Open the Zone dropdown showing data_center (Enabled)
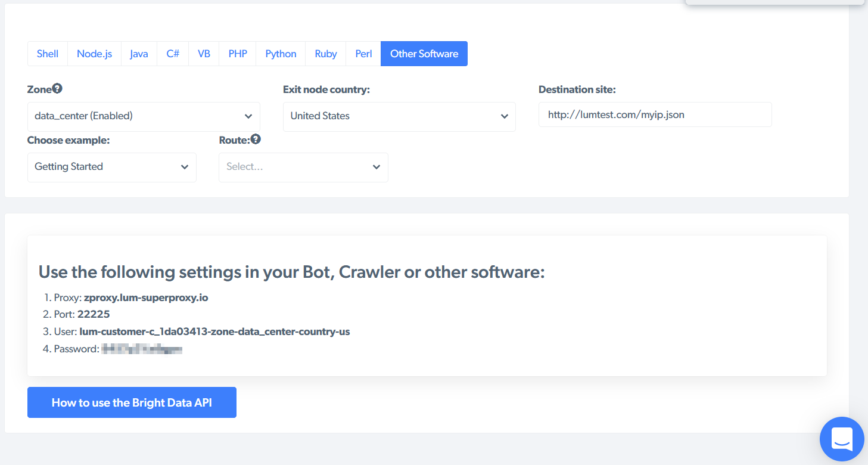 click(x=144, y=116)
